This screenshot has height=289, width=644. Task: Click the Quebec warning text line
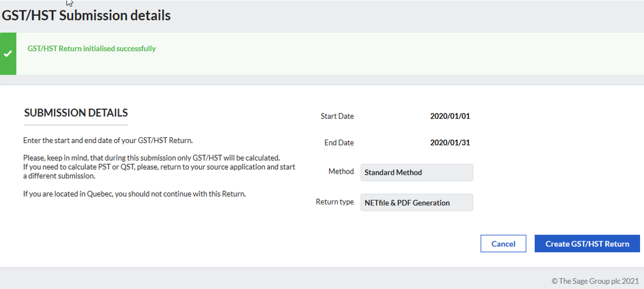click(x=134, y=194)
